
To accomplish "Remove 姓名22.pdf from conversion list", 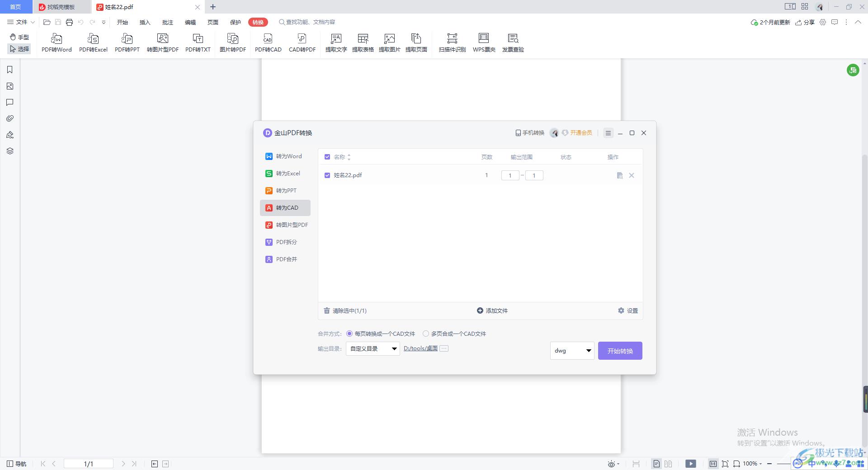I will 632,175.
